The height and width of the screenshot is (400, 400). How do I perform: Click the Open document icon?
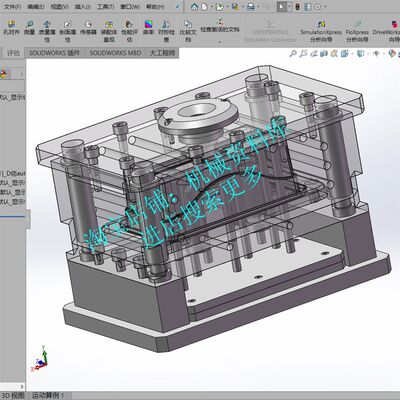(219, 7)
